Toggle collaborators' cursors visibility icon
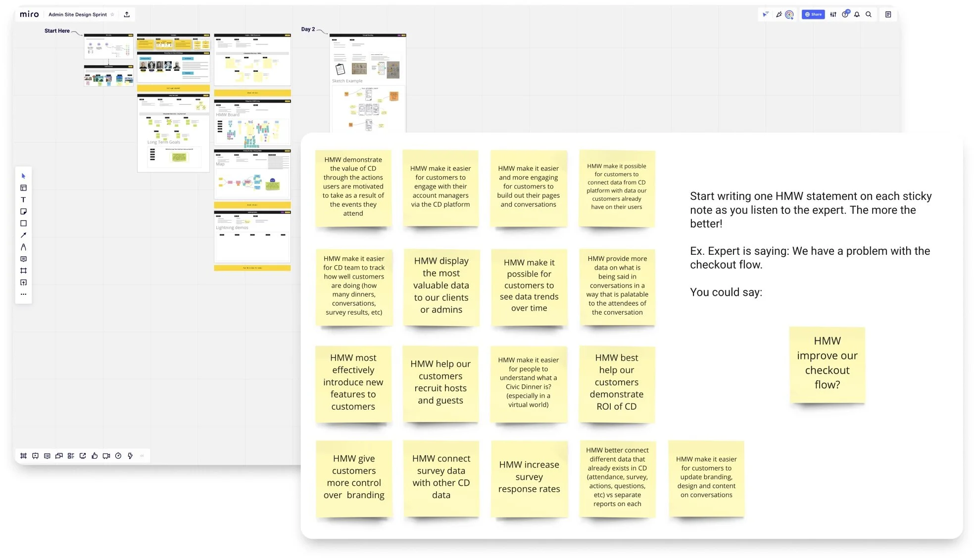The width and height of the screenshot is (976, 560). [x=766, y=15]
